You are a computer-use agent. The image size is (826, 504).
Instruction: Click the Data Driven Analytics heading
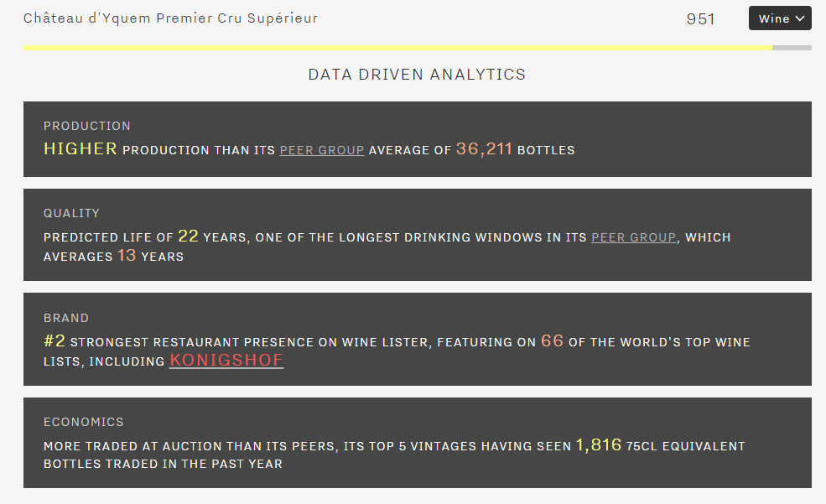(x=417, y=75)
